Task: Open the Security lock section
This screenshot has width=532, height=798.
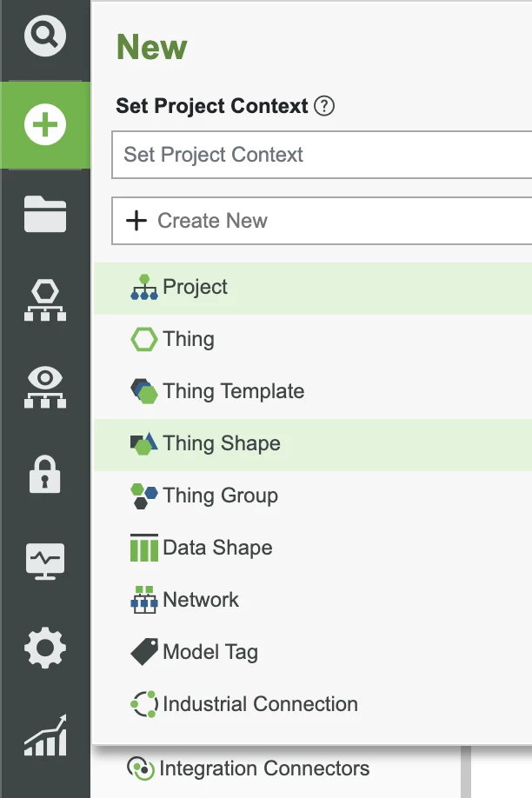Action: [44, 472]
